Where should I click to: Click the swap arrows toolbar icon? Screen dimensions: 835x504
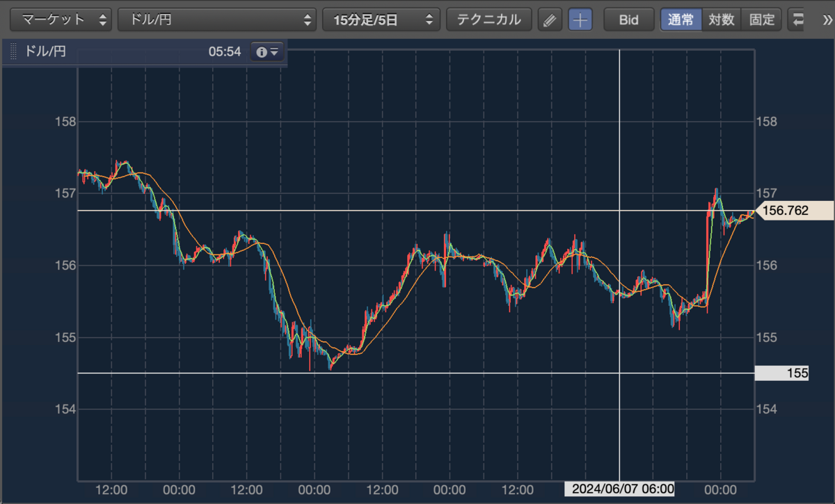pos(797,19)
